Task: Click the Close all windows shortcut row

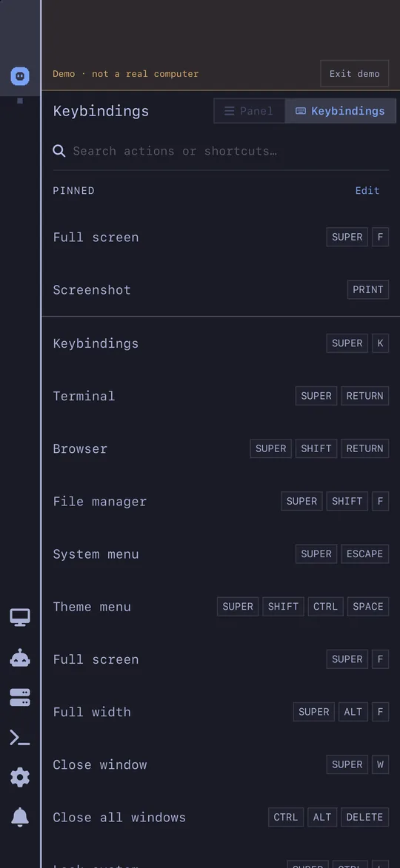Action: click(x=221, y=817)
